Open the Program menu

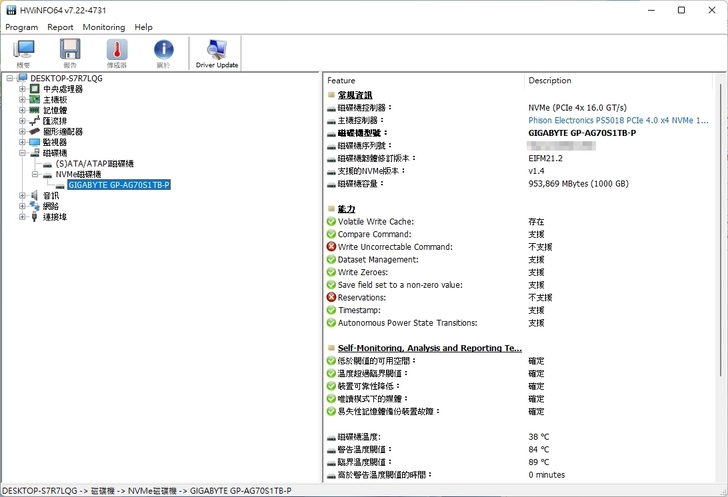pyautogui.click(x=21, y=27)
